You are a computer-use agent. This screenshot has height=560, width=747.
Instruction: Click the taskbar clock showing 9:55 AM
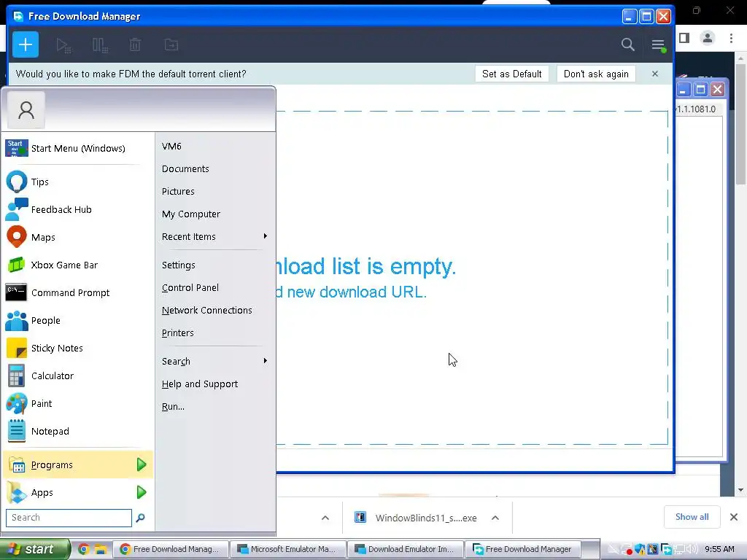(719, 549)
